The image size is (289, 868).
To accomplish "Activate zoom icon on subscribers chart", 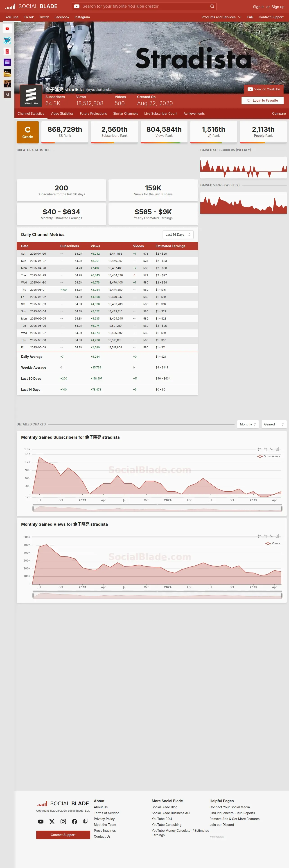I will click(259, 449).
